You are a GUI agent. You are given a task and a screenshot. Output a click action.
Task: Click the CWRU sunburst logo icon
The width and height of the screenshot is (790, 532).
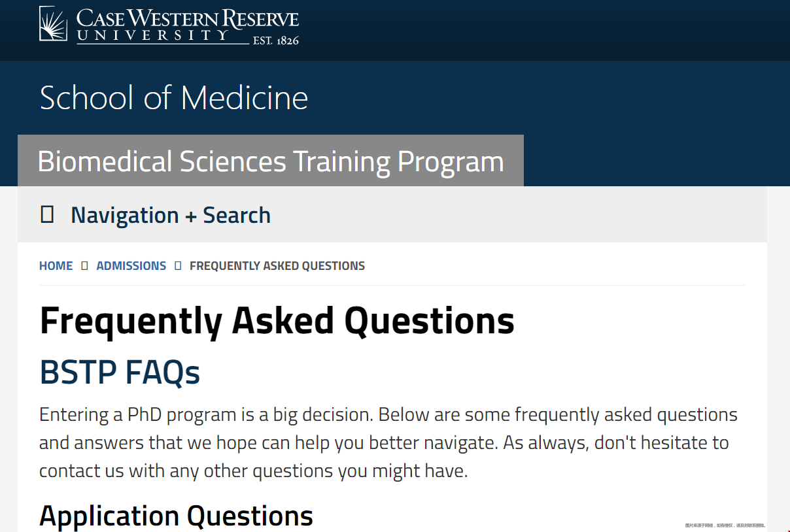pyautogui.click(x=53, y=24)
